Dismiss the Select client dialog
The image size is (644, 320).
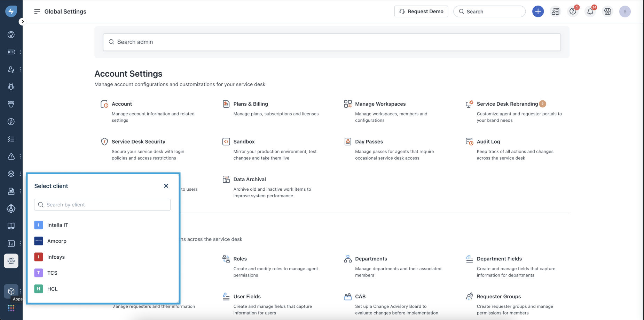(166, 186)
